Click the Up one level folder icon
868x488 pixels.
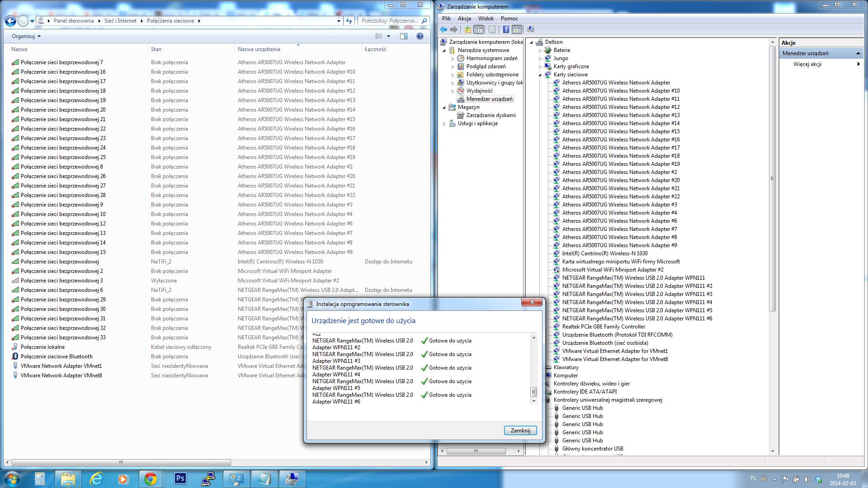pos(467,29)
